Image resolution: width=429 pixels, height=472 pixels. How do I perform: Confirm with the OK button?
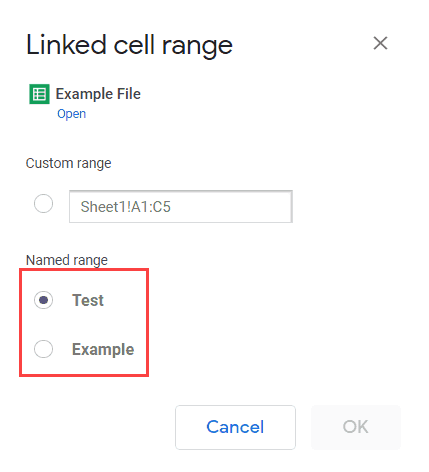[x=356, y=427]
